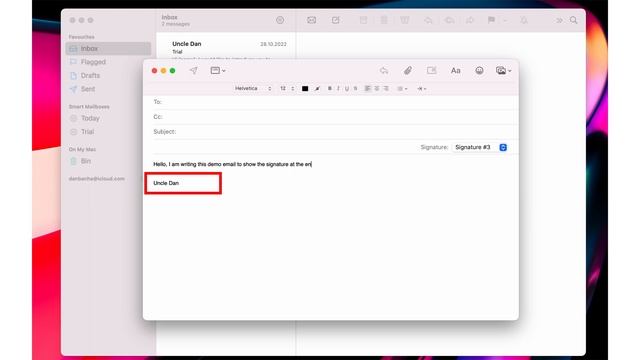Click the Smart Mailboxes section header
This screenshot has width=640, height=360.
tap(89, 107)
